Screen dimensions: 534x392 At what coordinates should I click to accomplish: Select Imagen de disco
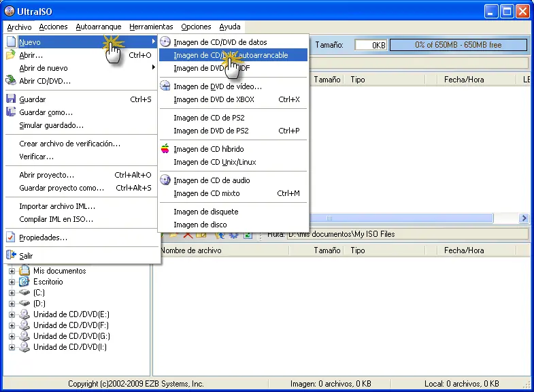coord(233,225)
